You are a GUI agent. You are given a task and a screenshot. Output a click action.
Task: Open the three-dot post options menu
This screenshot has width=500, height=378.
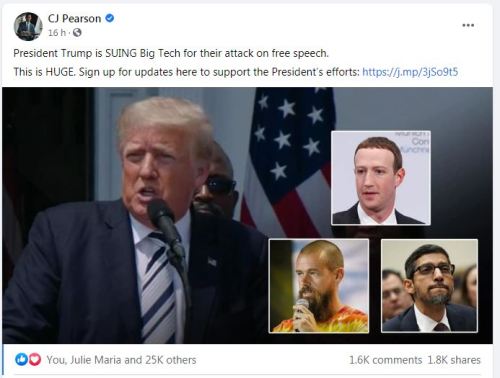(468, 25)
